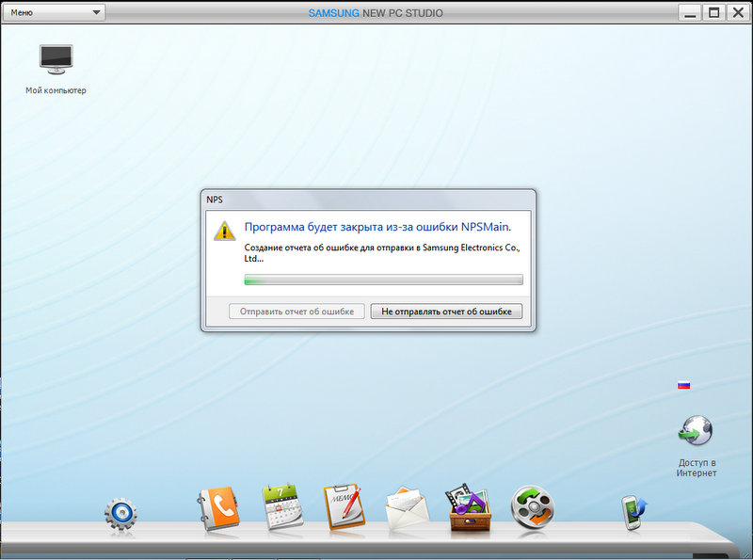Click the 'Мой компьютер' label

56,90
